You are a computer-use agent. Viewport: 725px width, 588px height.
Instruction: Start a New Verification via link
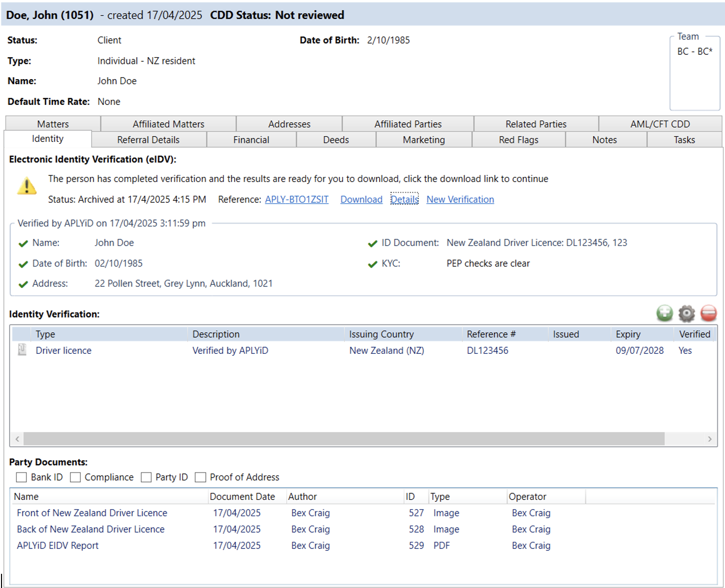coord(460,199)
